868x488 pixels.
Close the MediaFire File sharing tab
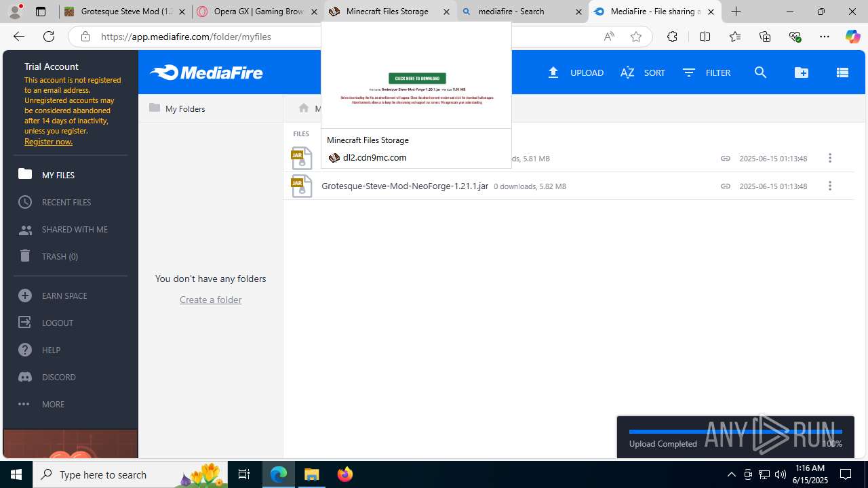tap(711, 12)
